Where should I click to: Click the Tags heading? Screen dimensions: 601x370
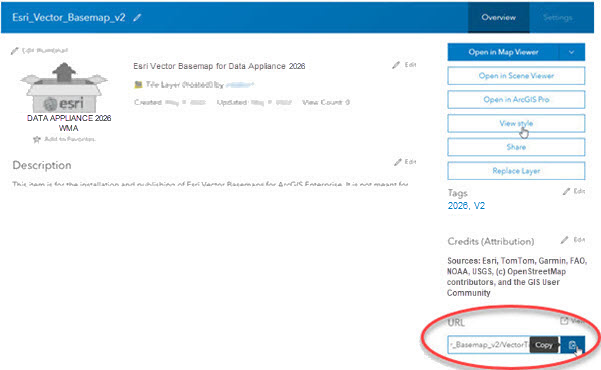point(457,193)
